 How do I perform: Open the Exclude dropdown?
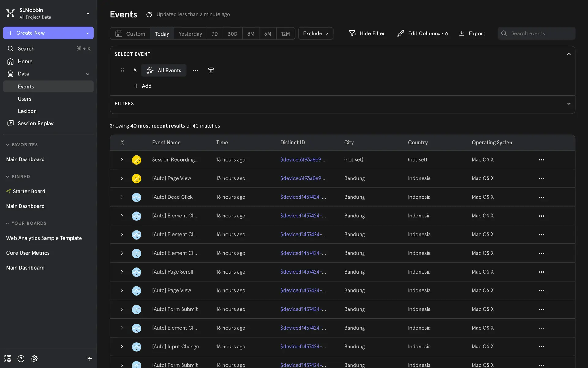[315, 33]
